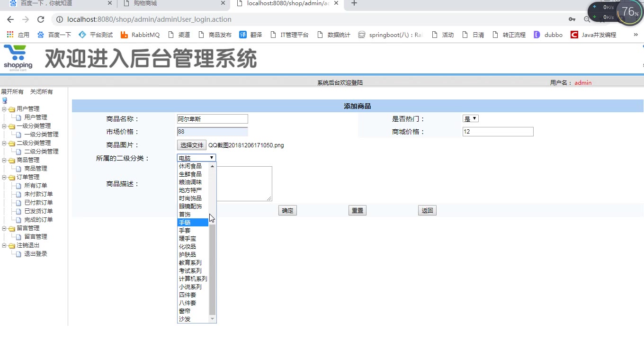Click the shopping cart logo
Screen dimensions: 644x341
[x=18, y=58]
